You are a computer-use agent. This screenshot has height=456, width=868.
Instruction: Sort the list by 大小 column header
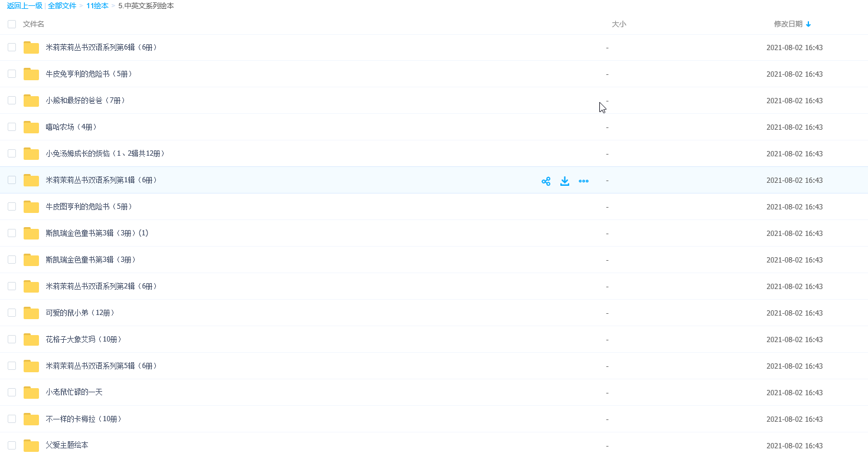point(618,24)
